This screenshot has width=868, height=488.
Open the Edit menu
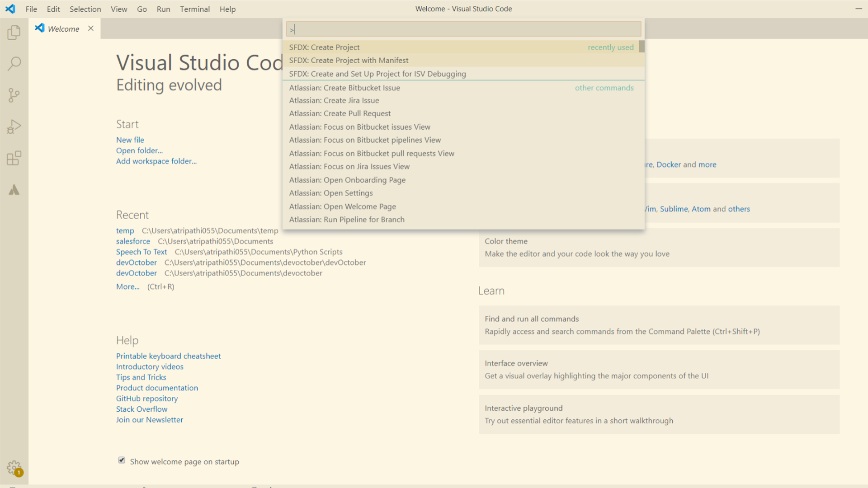click(53, 9)
